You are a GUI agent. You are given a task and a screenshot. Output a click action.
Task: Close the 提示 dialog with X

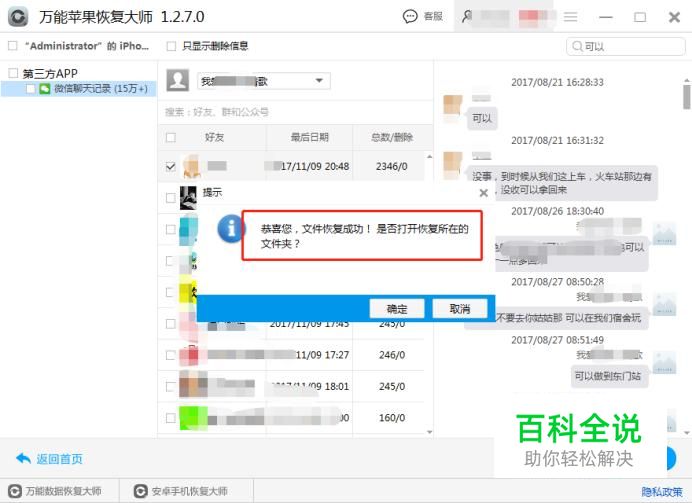click(x=484, y=193)
